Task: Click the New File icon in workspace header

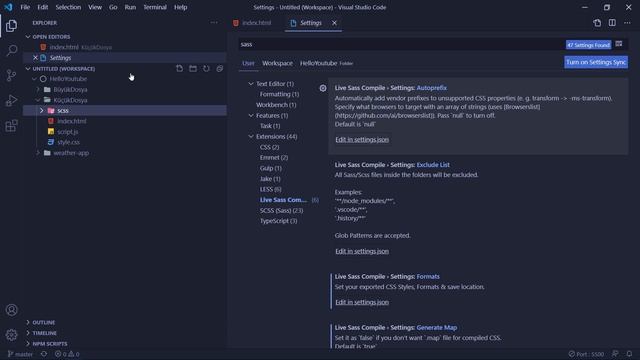Action: pyautogui.click(x=180, y=69)
